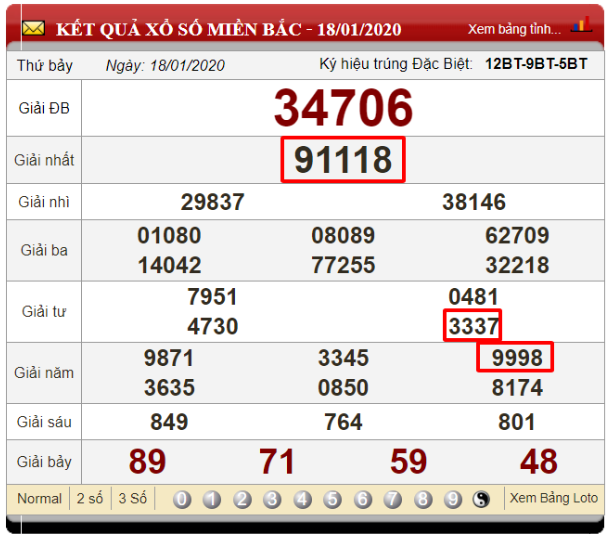Select digit 7 filter circle
Viewport: 613px width, 539px height.
(393, 499)
